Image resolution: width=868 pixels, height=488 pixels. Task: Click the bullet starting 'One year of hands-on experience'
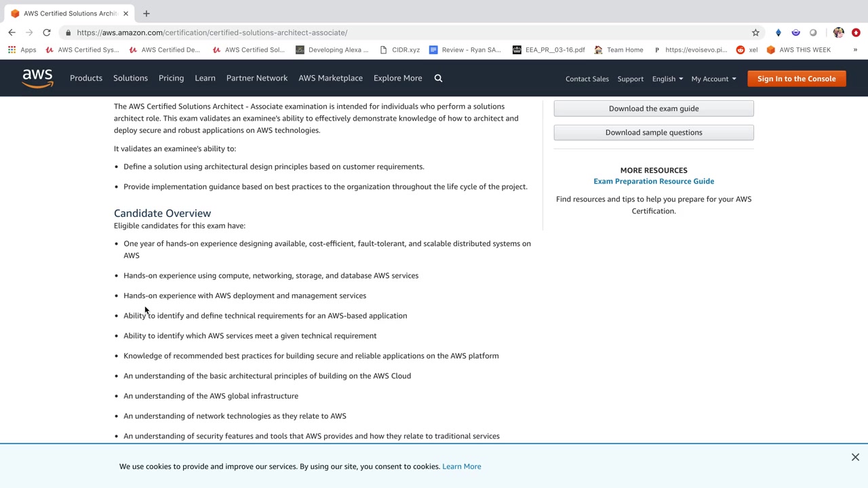point(327,249)
